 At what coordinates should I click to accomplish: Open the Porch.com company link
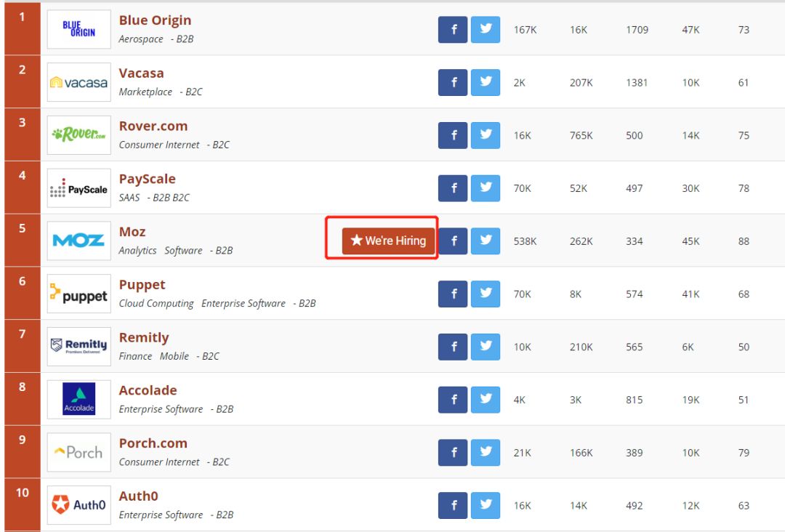153,443
